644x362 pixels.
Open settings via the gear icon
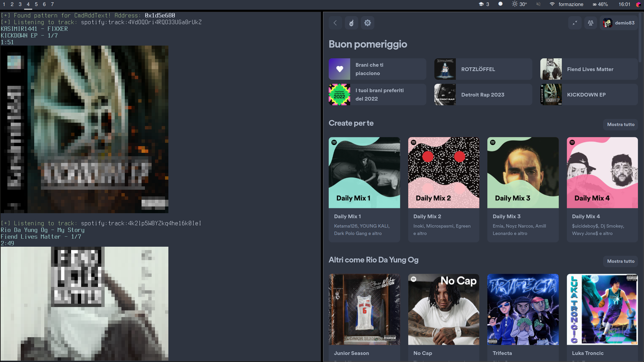[x=368, y=23]
